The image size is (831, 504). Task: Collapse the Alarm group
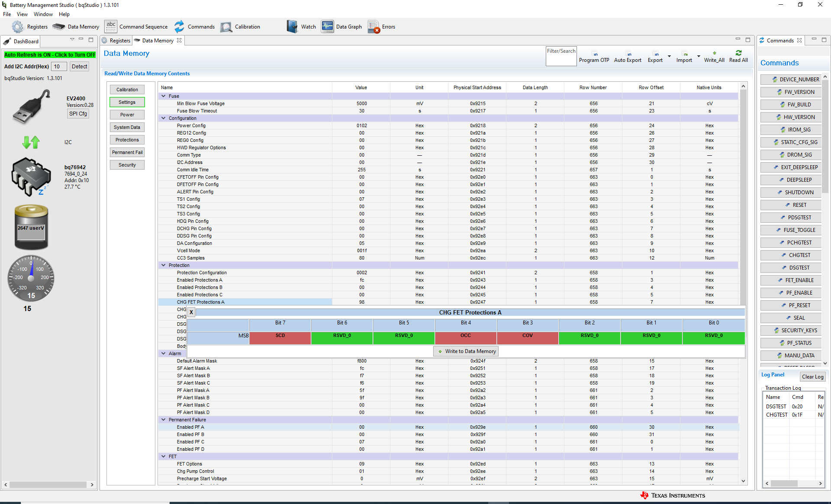click(164, 353)
